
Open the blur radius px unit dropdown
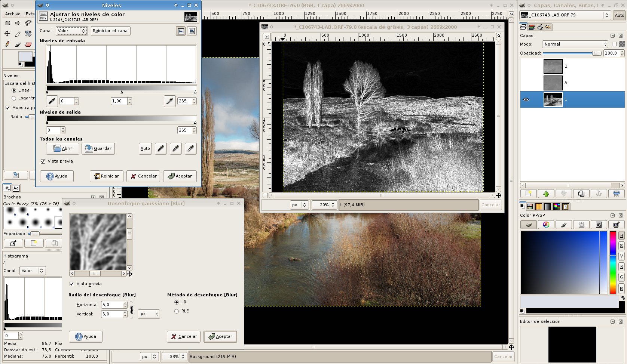(x=149, y=314)
